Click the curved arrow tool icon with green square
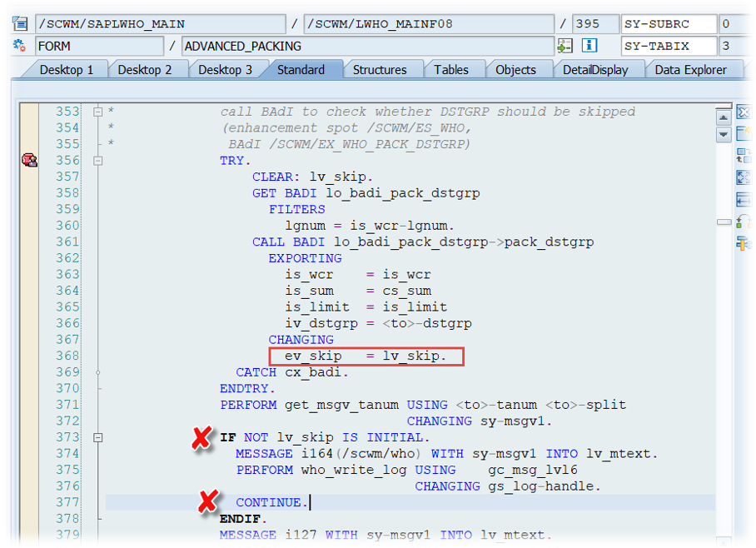756x548 pixels. pyautogui.click(x=744, y=222)
